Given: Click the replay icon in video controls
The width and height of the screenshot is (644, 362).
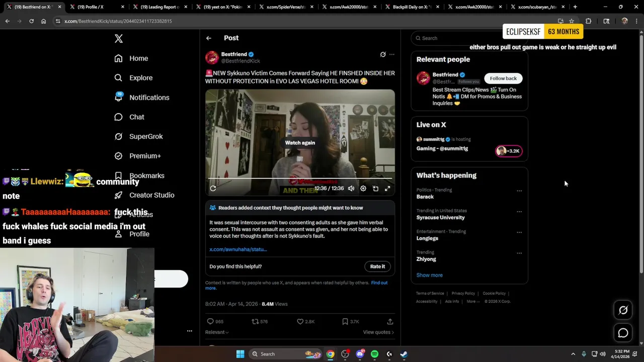Looking at the screenshot, I should [213, 189].
